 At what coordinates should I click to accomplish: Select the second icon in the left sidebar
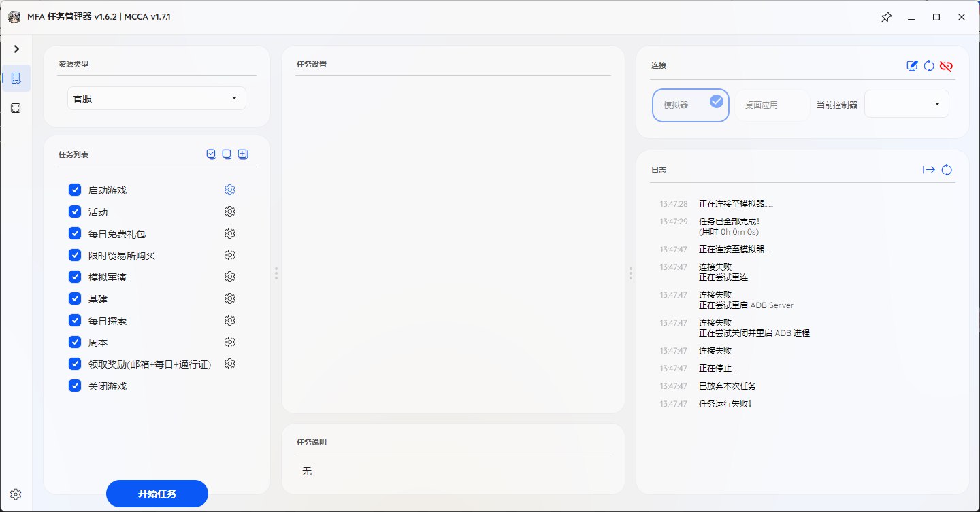16,108
